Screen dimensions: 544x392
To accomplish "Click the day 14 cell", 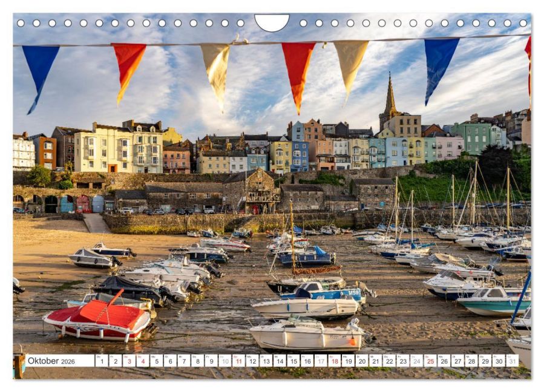I will point(280,361).
